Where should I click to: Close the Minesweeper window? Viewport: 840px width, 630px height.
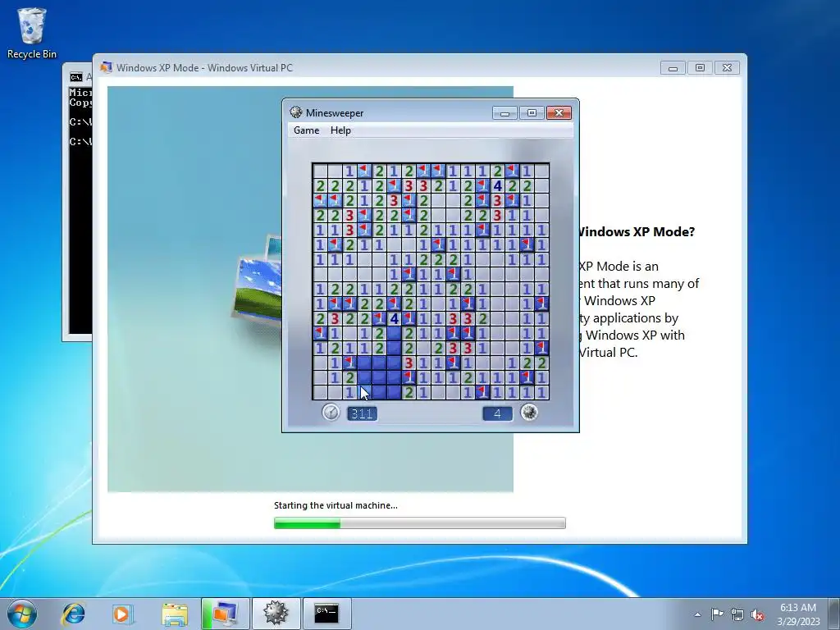tap(559, 112)
